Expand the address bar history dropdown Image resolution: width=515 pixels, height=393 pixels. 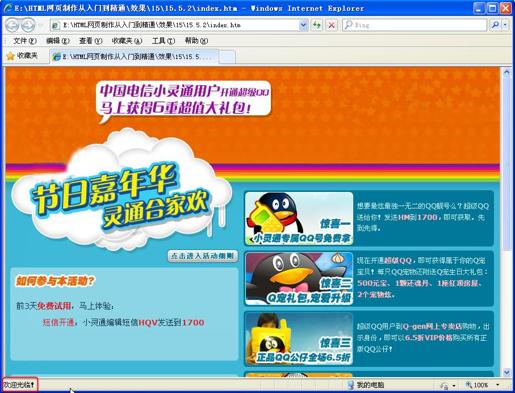303,25
